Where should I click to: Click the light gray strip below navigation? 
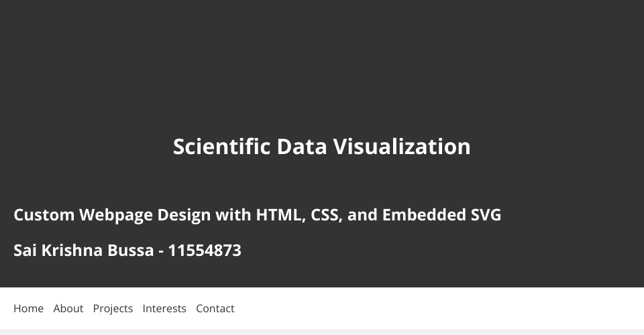point(322,332)
